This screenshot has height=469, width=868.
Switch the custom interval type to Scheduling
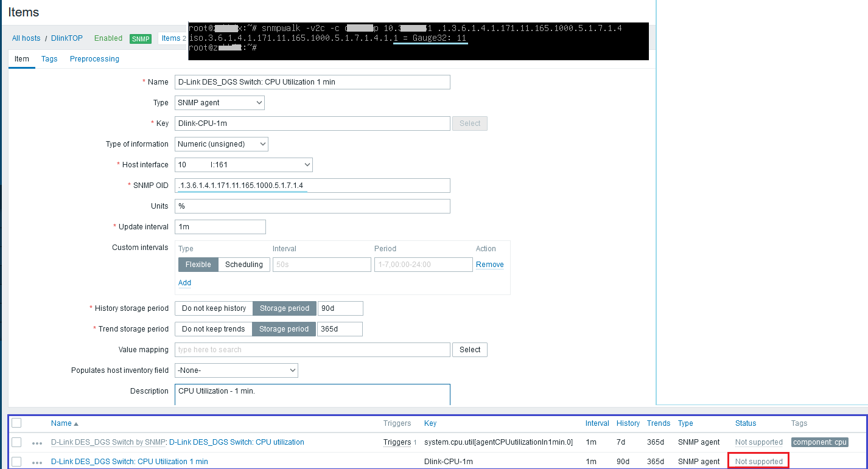click(x=243, y=264)
